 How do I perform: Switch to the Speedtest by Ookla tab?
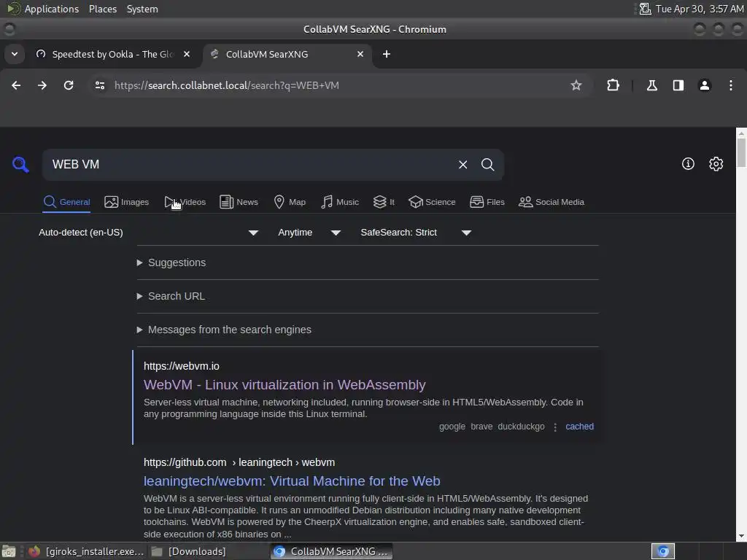[x=113, y=54]
